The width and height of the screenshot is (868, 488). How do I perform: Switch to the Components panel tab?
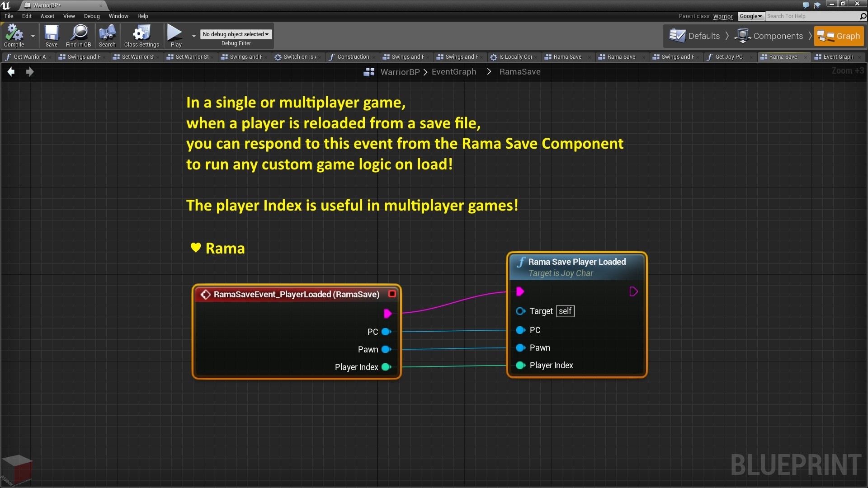(771, 36)
